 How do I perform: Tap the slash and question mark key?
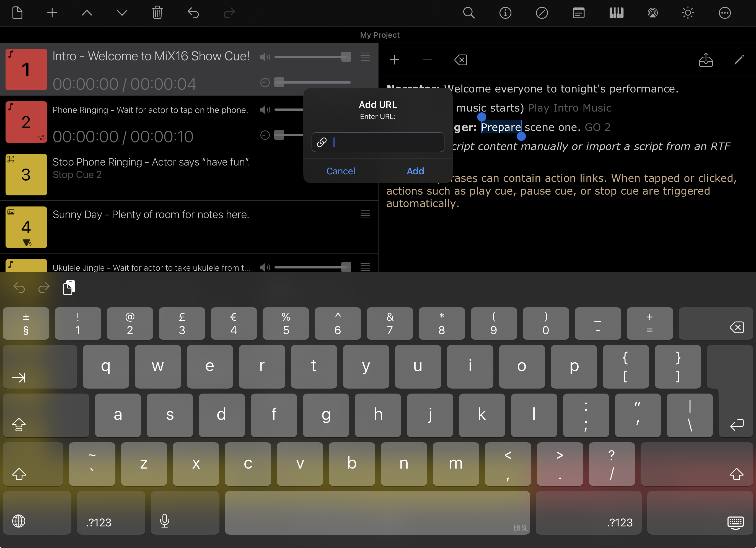pos(612,464)
